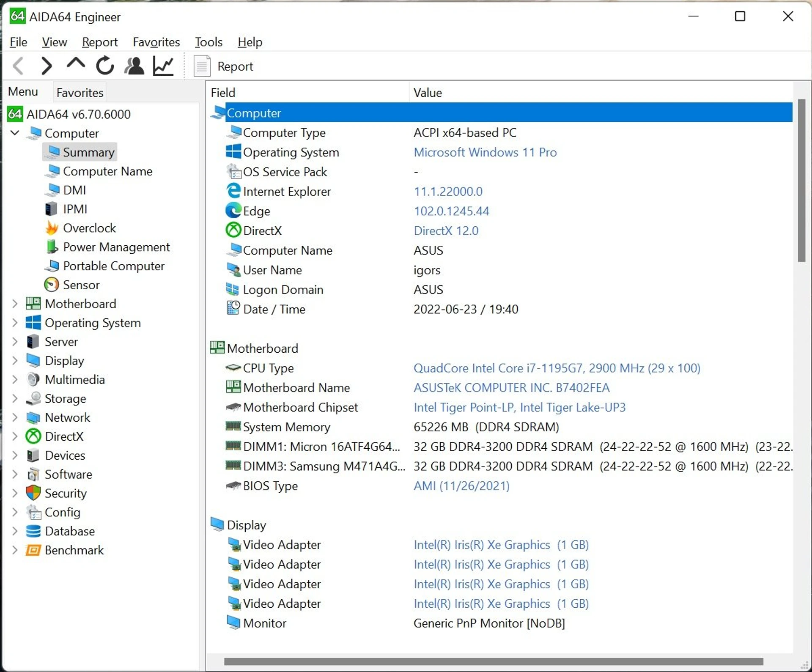The width and height of the screenshot is (812, 672).
Task: Collapse the Computer tree node
Action: (15, 133)
